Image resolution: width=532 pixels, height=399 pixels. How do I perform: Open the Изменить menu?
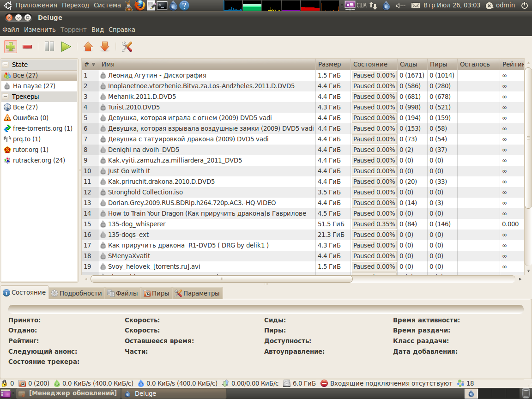pos(40,30)
